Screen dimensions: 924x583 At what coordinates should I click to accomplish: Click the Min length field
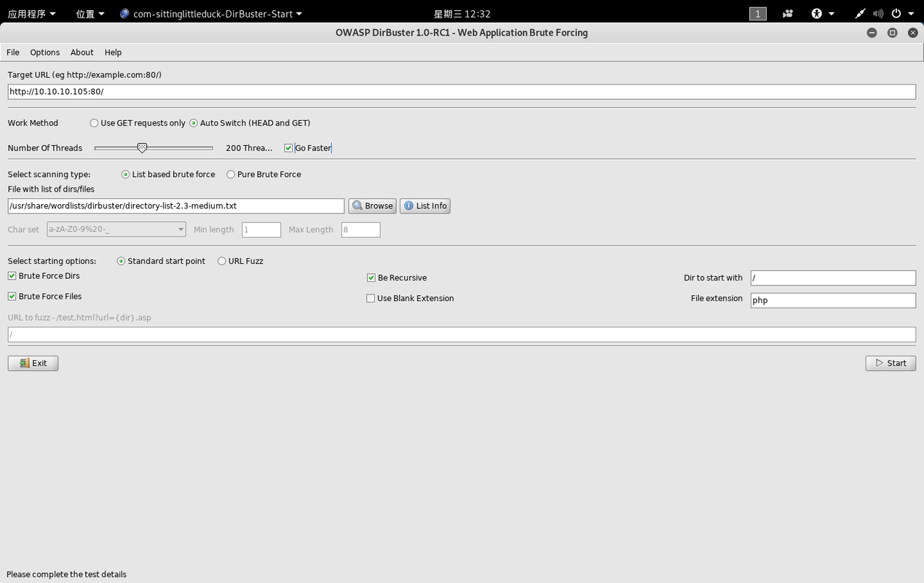[261, 230]
